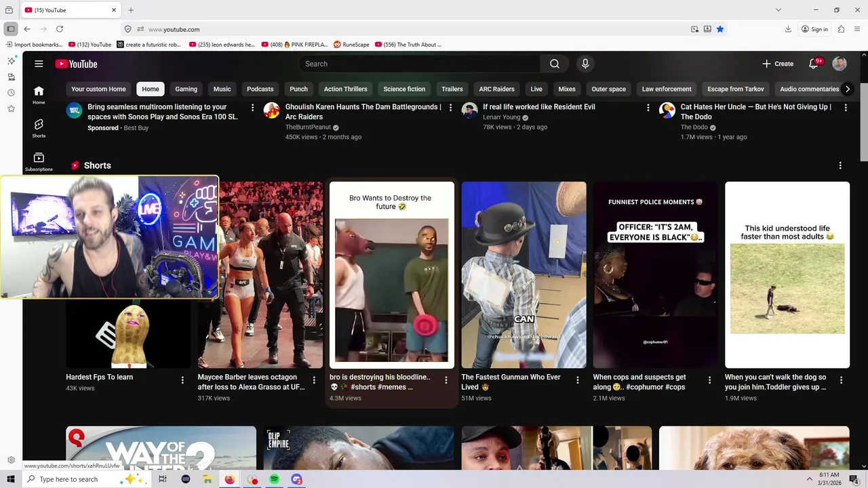The height and width of the screenshot is (488, 868).
Task: Start voice search with microphone icon
Action: 585,64
